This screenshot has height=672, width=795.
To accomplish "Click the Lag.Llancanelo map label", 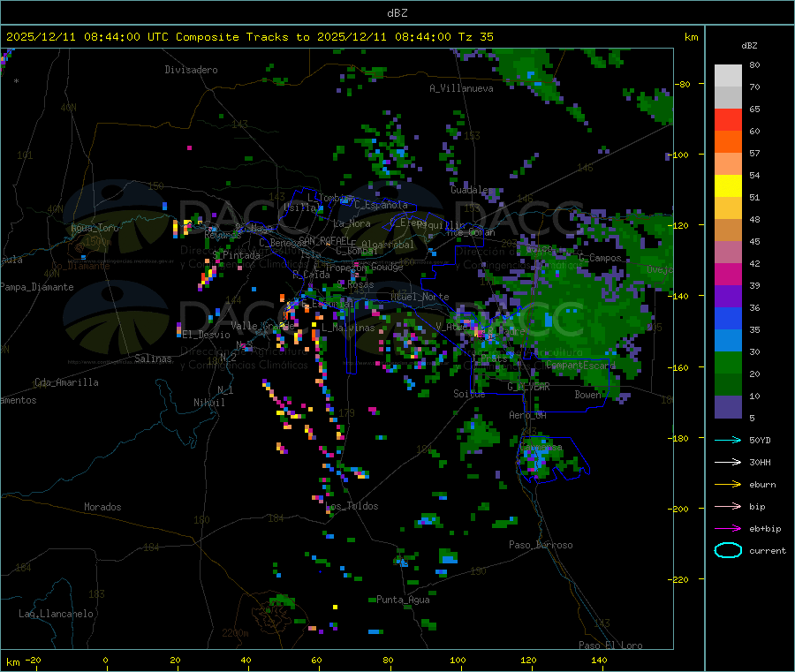I will 57,614.
